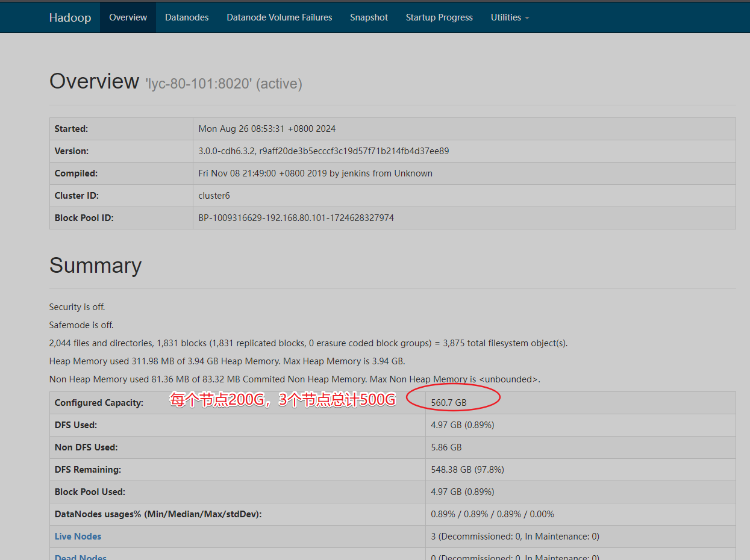750x560 pixels.
Task: Click the Cluster ID: label
Action: tap(77, 195)
